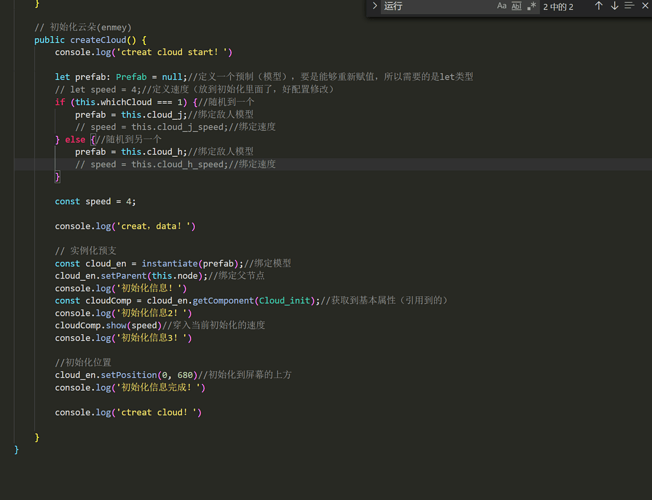652x500 pixels.
Task: Click the 'const cloudComp = cloud_en.getComponent' line
Action: 251,300
